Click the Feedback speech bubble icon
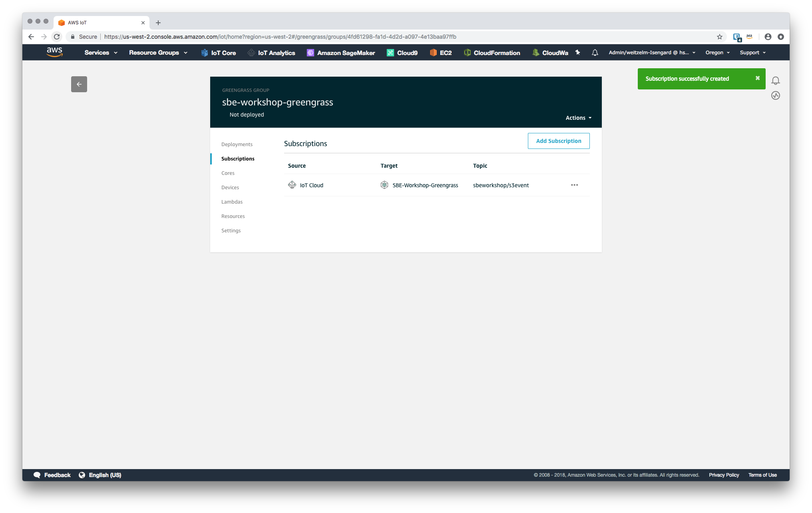 click(x=37, y=475)
